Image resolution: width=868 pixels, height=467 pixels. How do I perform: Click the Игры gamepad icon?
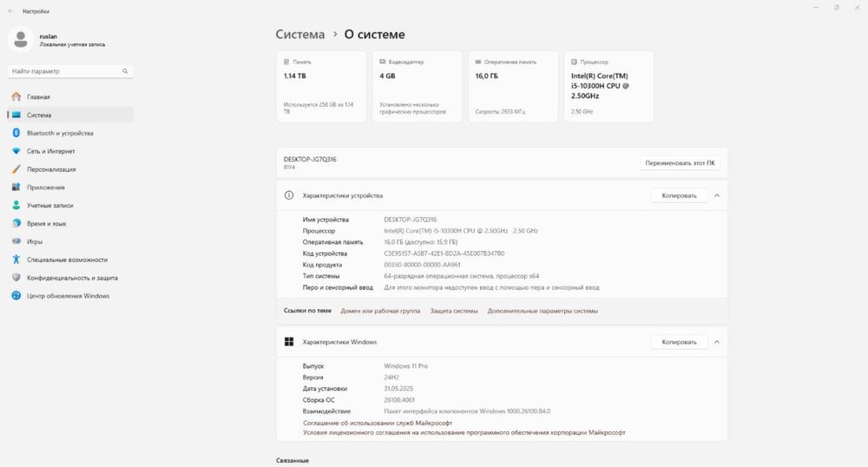pos(16,241)
